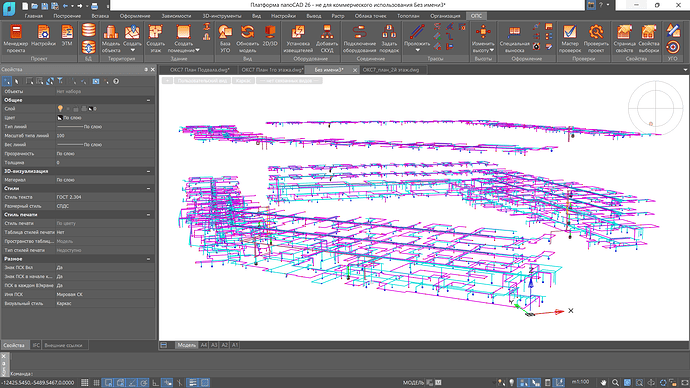Click the upper УГО shapes-and-pencil icon

(x=673, y=30)
